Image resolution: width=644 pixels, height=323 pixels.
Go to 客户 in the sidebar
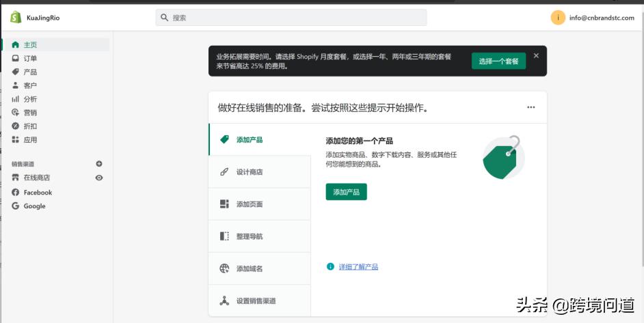tap(30, 85)
